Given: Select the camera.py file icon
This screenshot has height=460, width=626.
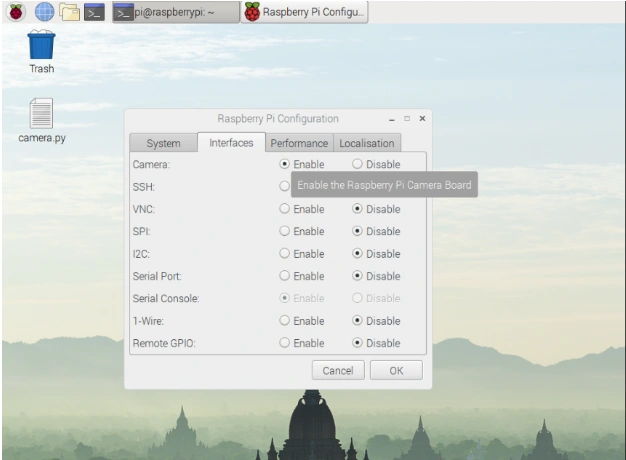Looking at the screenshot, I should 42,121.
